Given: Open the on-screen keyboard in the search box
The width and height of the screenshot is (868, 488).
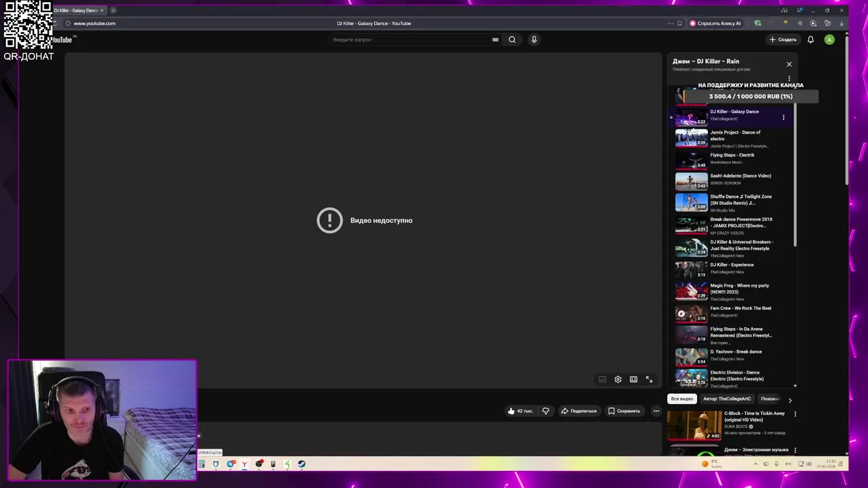Looking at the screenshot, I should pos(495,39).
